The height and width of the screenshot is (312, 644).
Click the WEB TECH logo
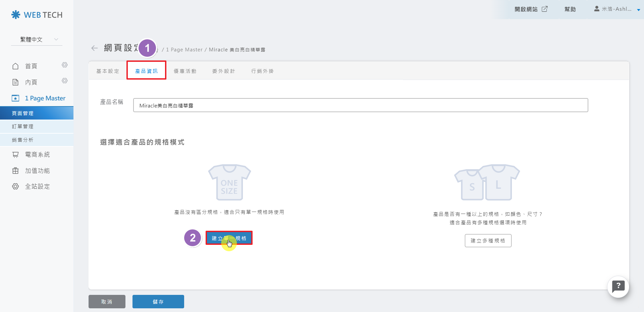point(37,15)
